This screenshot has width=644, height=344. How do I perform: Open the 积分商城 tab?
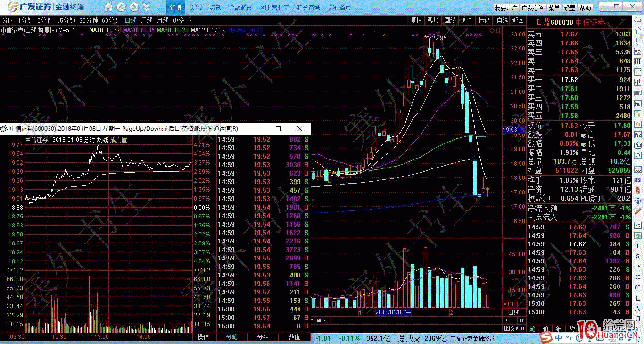[x=308, y=8]
